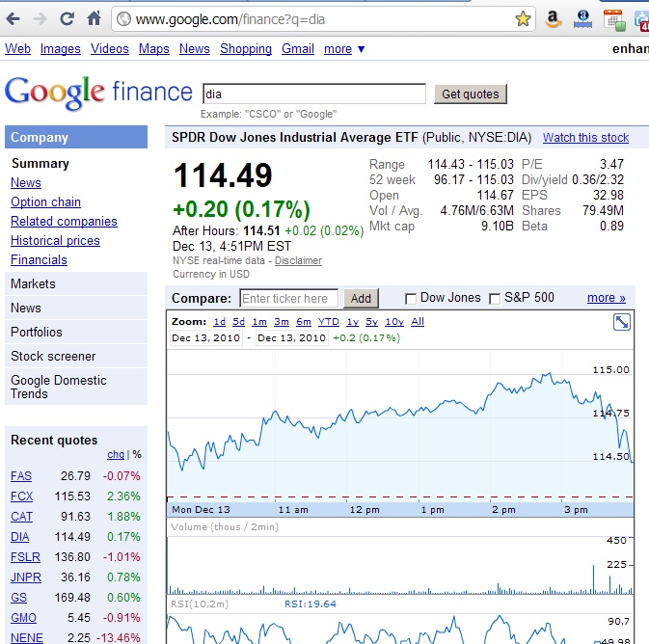Viewport: 649px width, 644px height.
Task: Open FSLR in recent quotes
Action: coord(26,557)
